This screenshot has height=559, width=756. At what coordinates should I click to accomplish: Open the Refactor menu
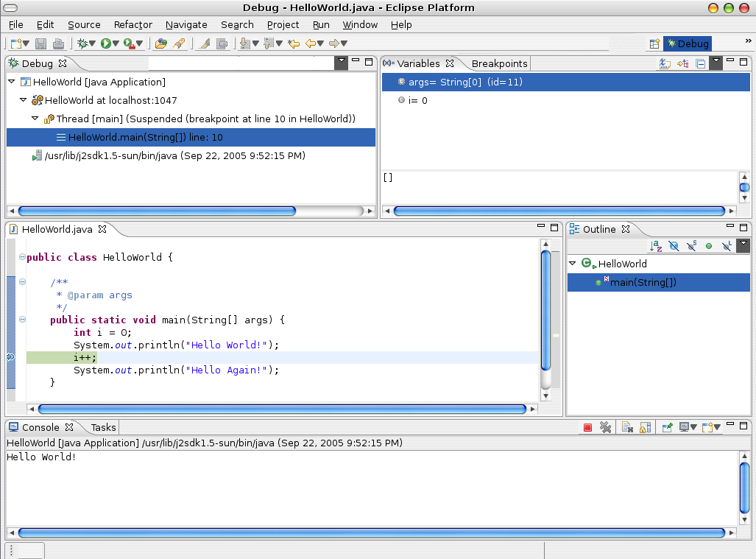133,24
